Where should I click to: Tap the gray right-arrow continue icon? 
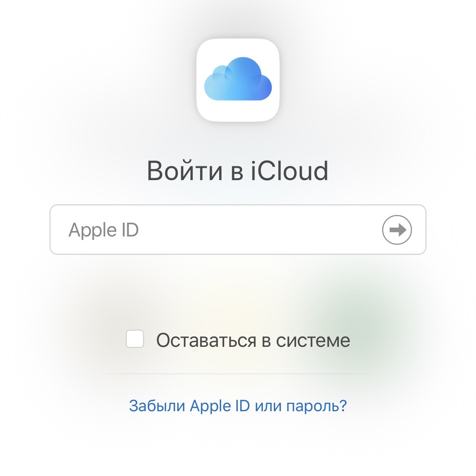pos(397,230)
